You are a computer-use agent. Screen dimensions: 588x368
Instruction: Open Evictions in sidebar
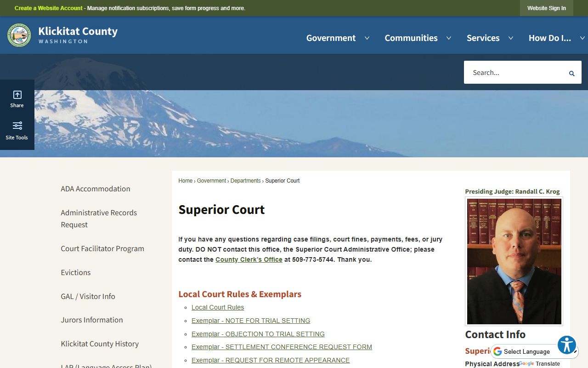(x=76, y=272)
